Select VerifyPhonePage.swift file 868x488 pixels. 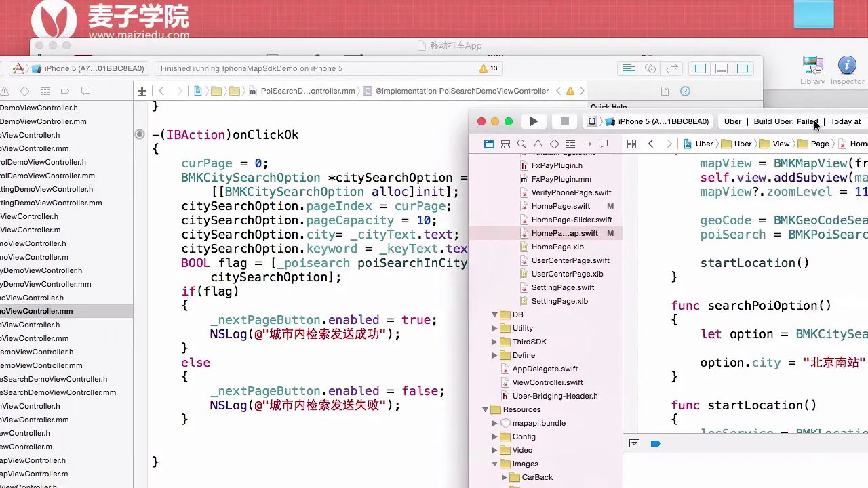[565, 192]
